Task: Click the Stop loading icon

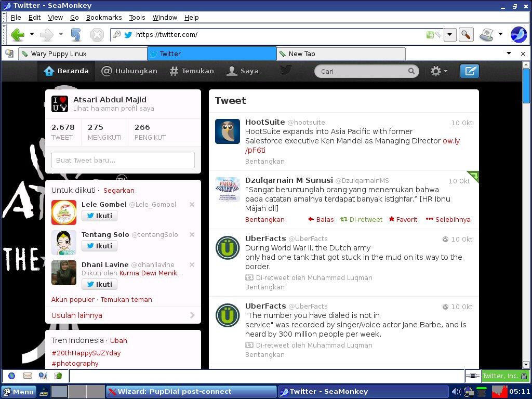Action: [x=97, y=35]
